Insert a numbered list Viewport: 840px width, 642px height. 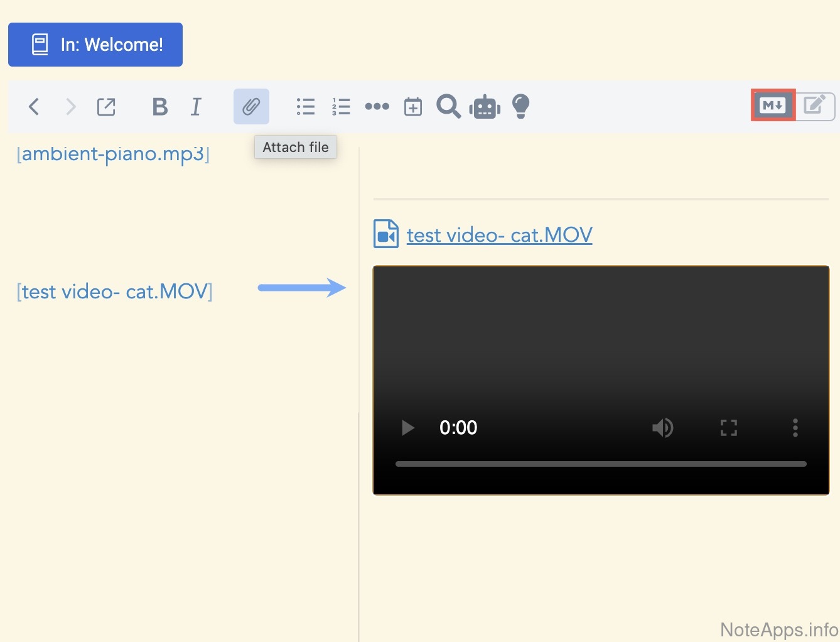(x=341, y=107)
